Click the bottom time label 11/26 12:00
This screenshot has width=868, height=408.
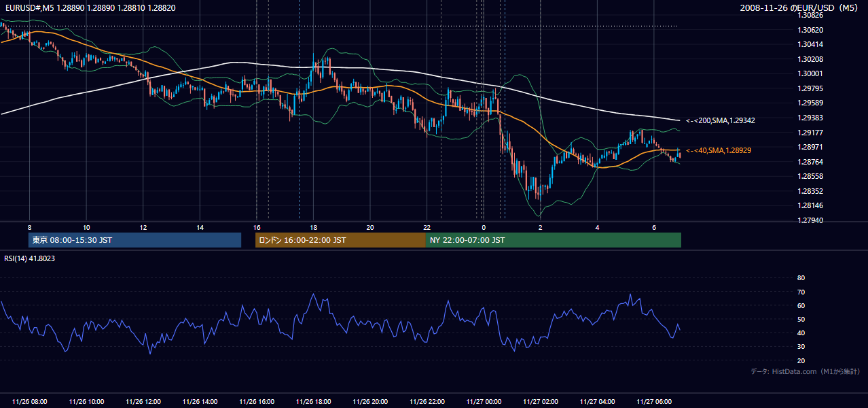(143, 402)
